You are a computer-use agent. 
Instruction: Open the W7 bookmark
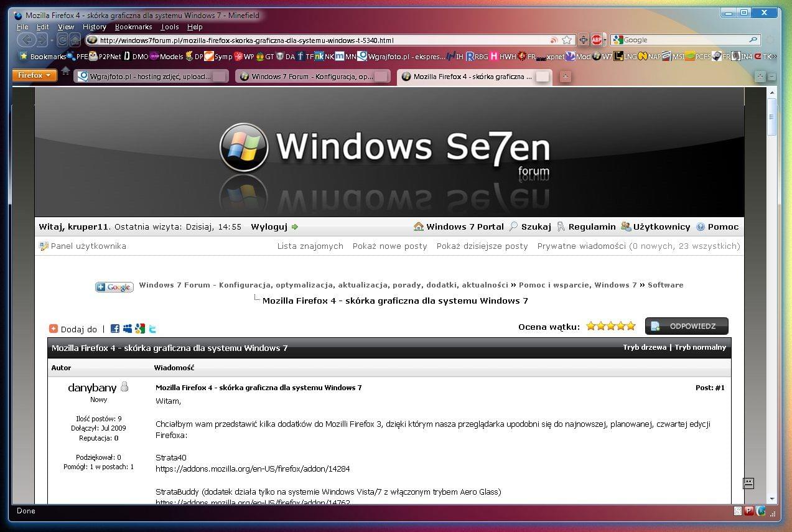pos(602,56)
